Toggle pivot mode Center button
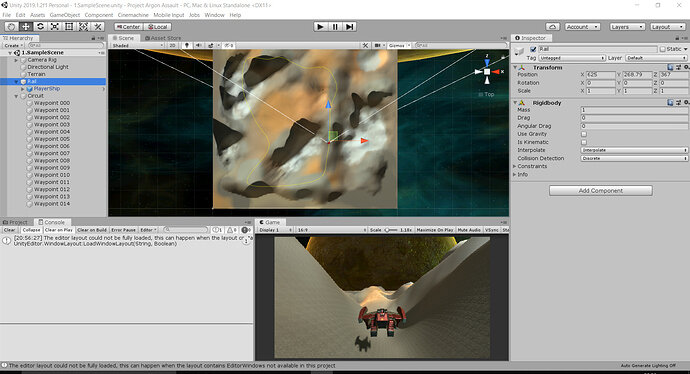 (128, 27)
